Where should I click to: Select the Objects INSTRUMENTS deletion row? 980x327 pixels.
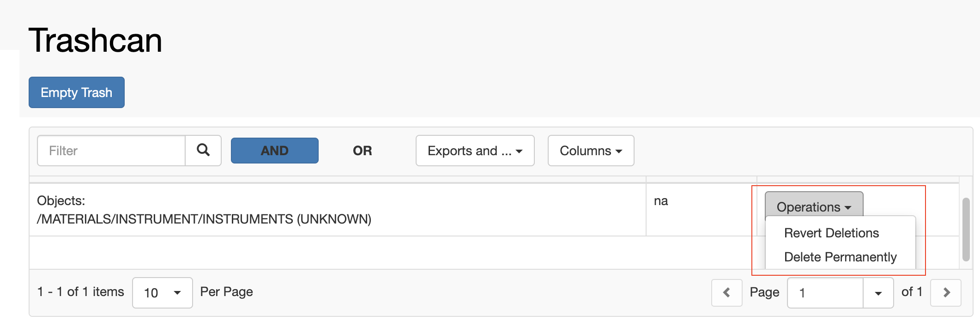(x=337, y=210)
